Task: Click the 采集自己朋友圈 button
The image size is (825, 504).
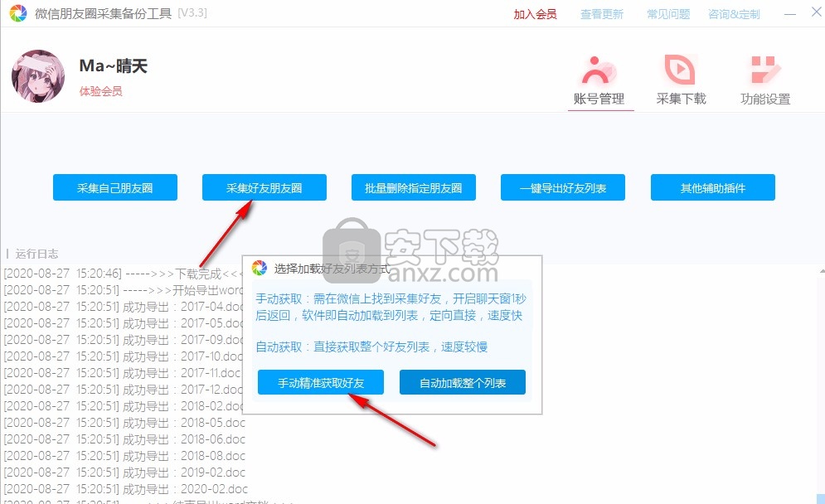Action: coord(114,187)
